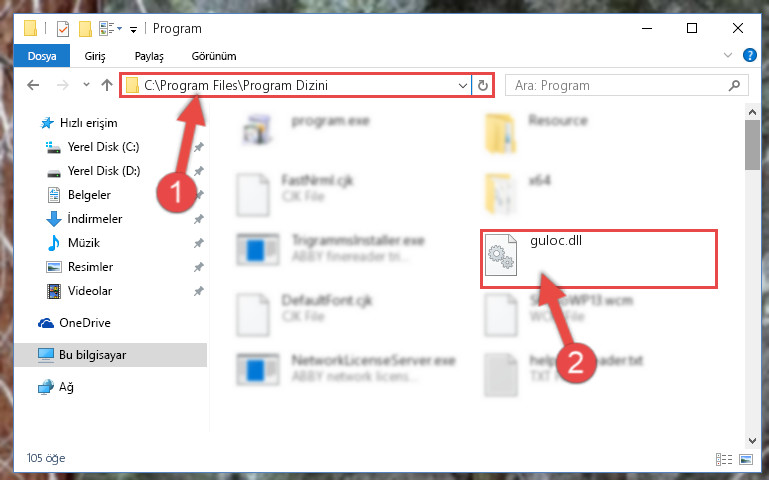
Task: Click the search magnifier icon
Action: (734, 85)
